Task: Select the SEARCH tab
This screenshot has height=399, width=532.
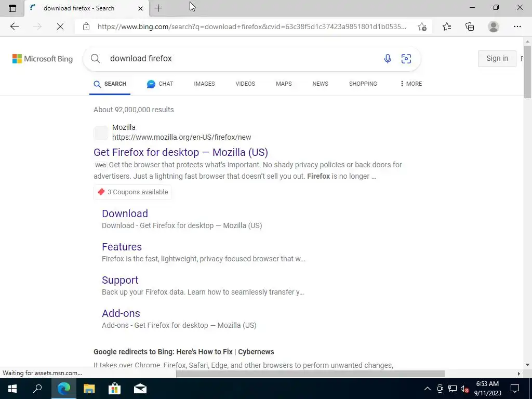Action: point(110,84)
